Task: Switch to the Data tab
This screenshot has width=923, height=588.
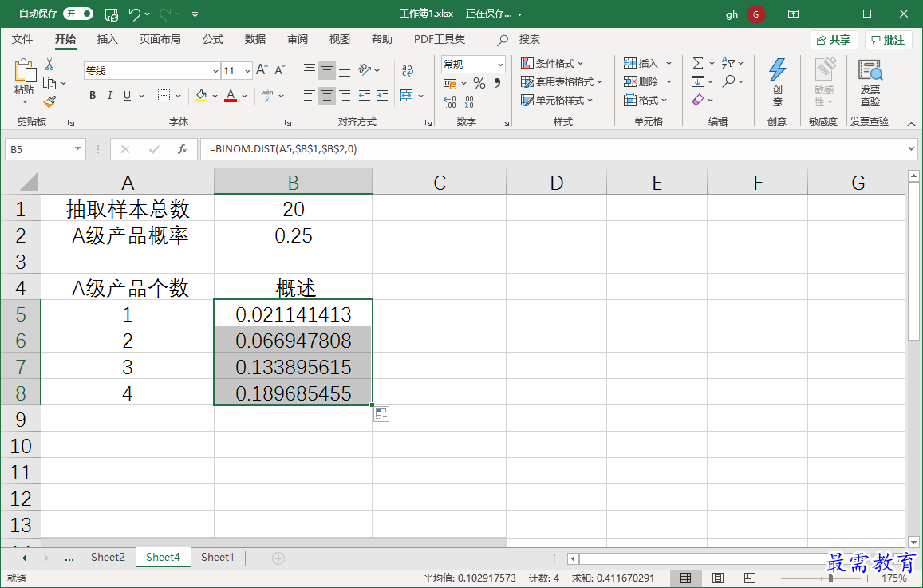Action: pyautogui.click(x=255, y=39)
